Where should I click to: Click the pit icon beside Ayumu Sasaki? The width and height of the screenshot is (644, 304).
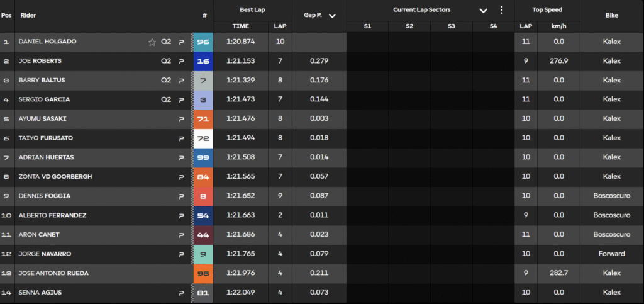click(182, 119)
